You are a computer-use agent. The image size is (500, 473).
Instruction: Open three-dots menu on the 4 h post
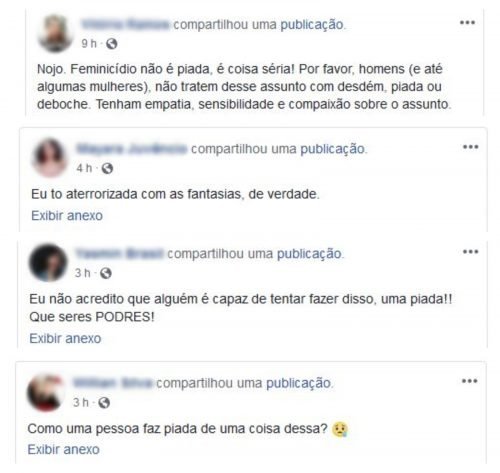[x=470, y=147]
